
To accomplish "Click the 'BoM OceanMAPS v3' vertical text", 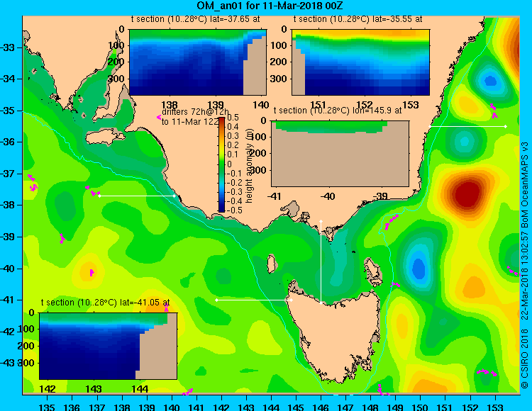I will pos(525,184).
